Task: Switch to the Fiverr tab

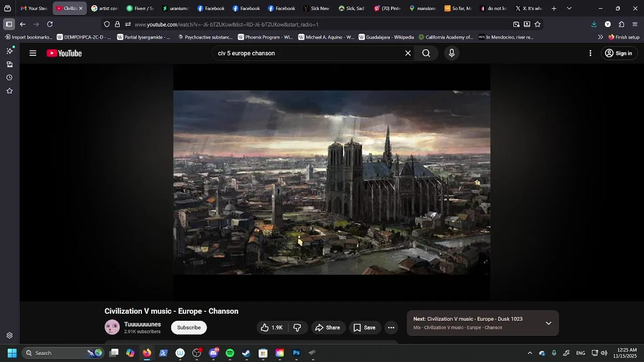Action: pyautogui.click(x=140, y=9)
